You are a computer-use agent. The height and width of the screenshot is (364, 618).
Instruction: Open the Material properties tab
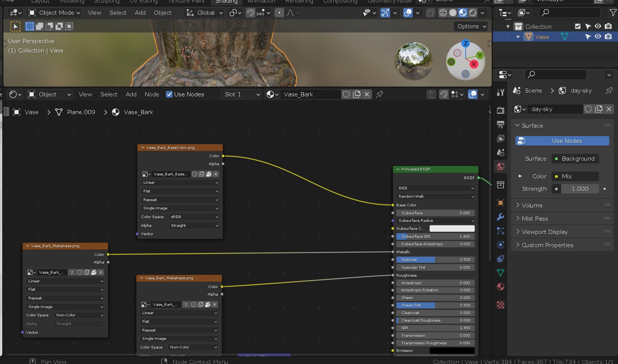click(500, 287)
